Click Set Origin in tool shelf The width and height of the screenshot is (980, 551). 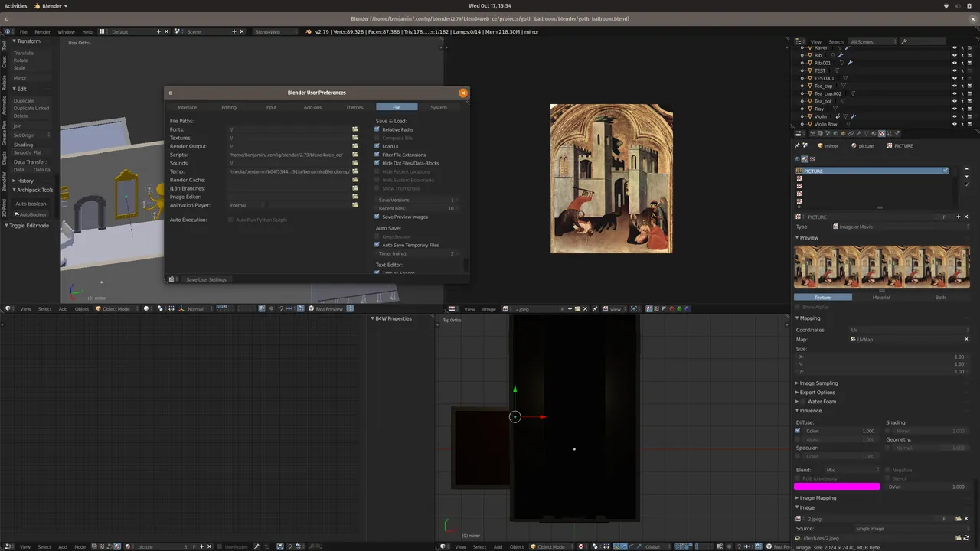tap(31, 135)
